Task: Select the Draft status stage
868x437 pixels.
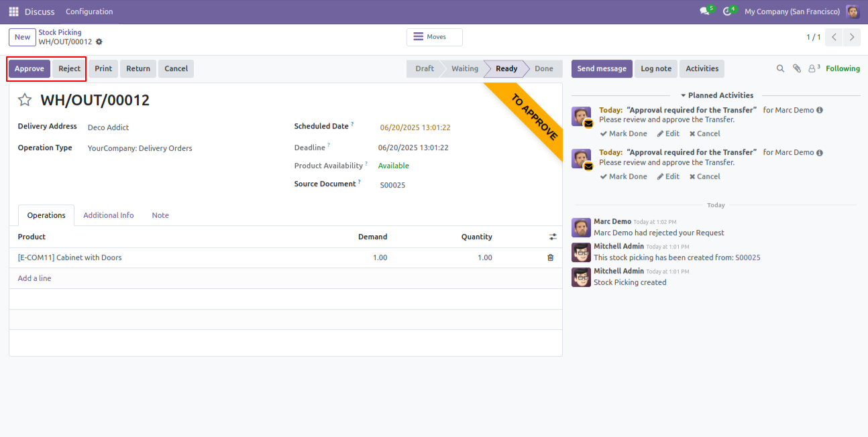Action: (425, 68)
